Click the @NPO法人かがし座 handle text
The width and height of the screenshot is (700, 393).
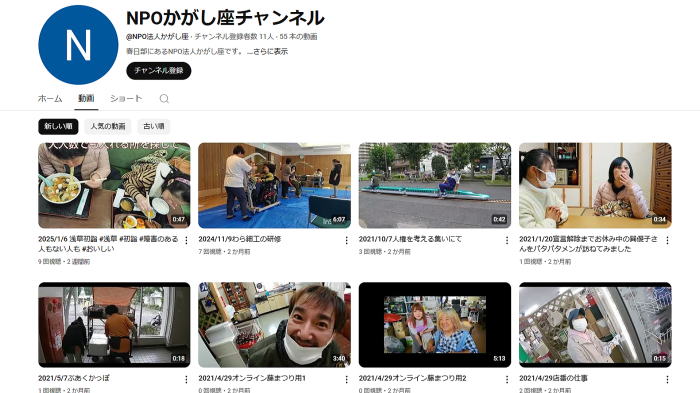click(x=157, y=37)
